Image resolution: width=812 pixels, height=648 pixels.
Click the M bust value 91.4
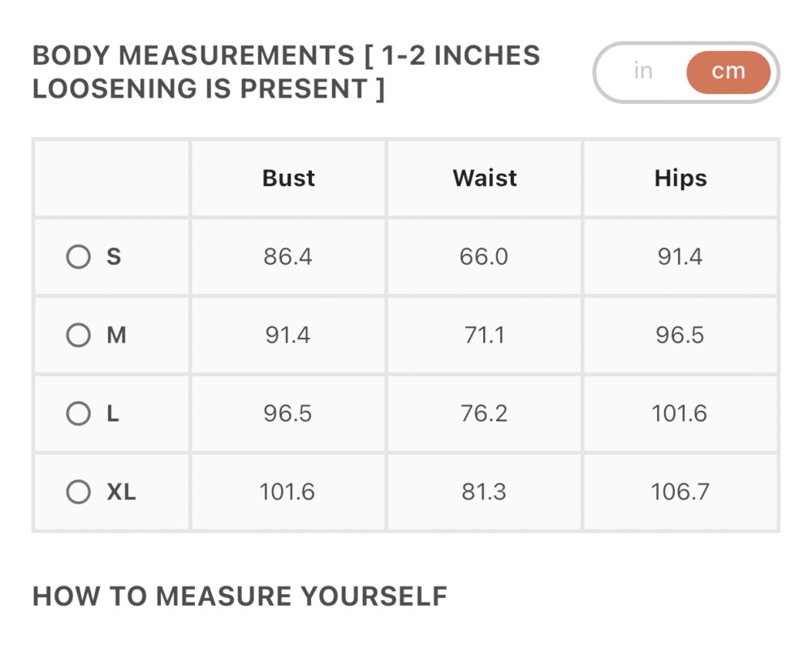click(288, 335)
